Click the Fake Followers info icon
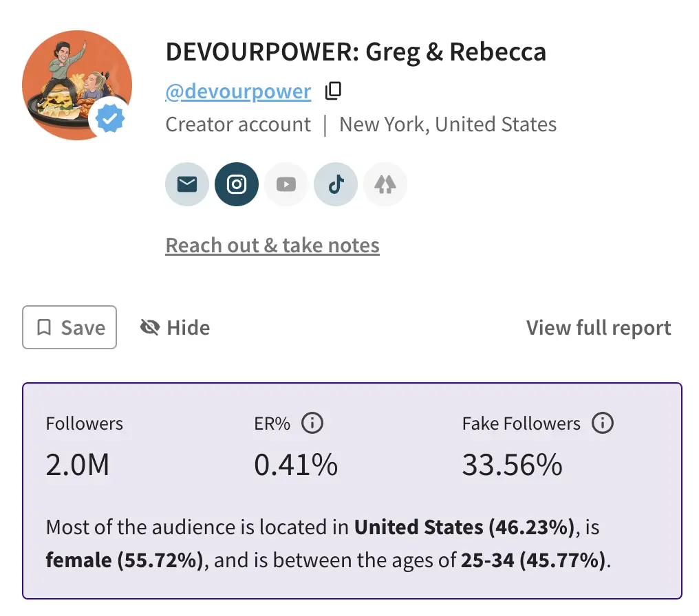Image resolution: width=699 pixels, height=616 pixels. click(603, 423)
